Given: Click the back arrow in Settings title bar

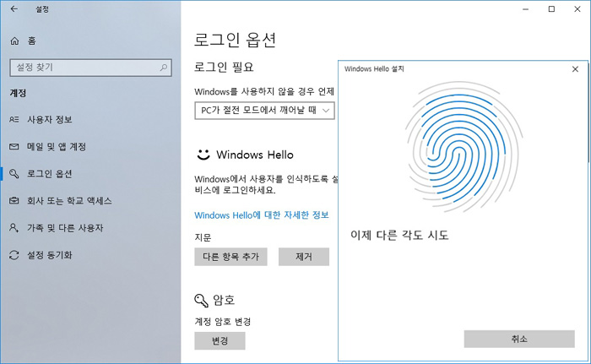Looking at the screenshot, I should 14,9.
